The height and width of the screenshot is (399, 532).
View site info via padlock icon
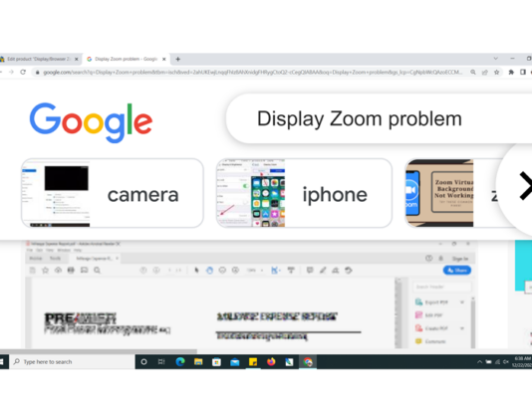click(37, 73)
